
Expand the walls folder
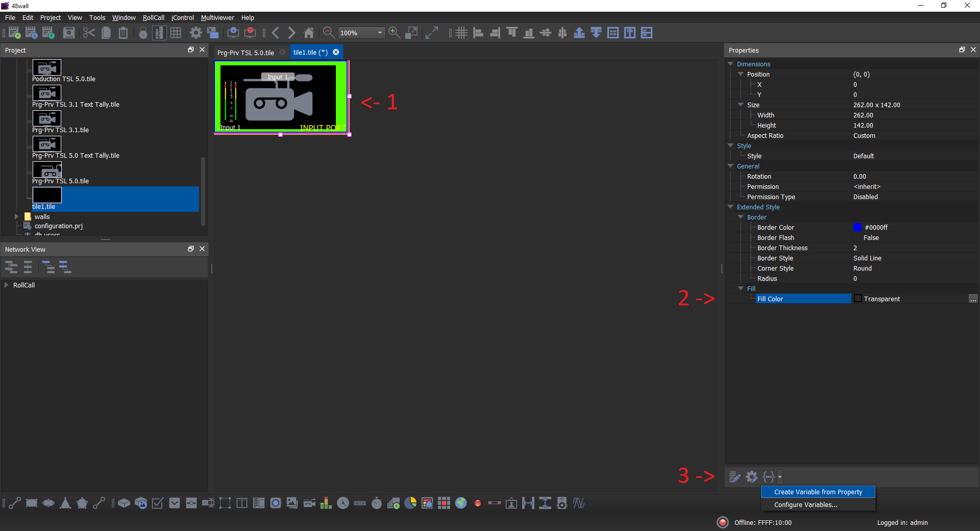click(x=17, y=216)
